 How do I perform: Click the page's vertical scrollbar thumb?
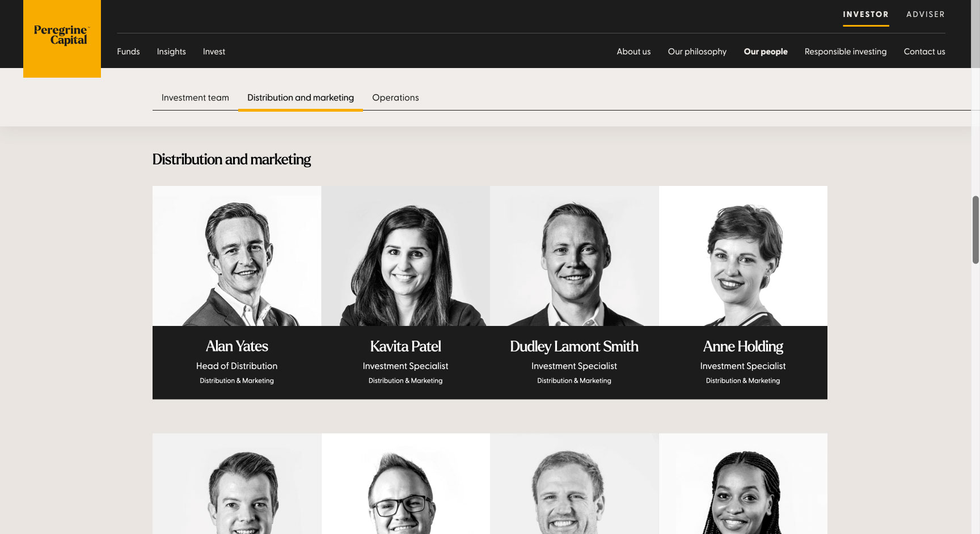click(975, 230)
